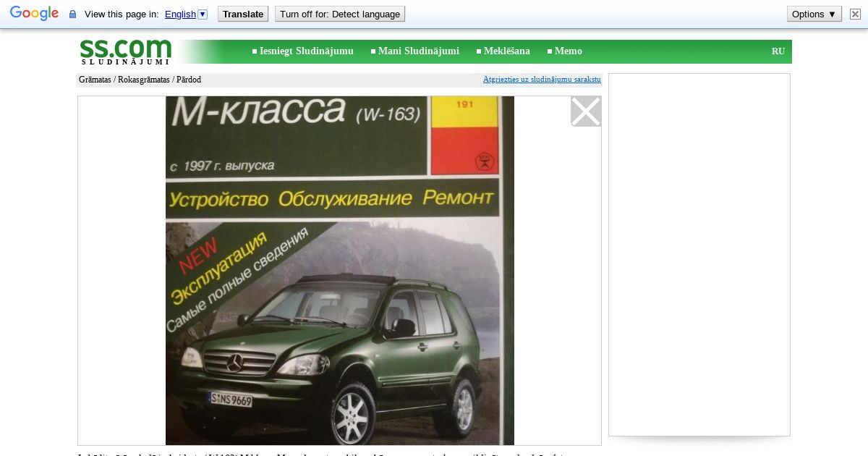Turn off translation for Detect language
The height and width of the screenshot is (456, 868).
(340, 14)
